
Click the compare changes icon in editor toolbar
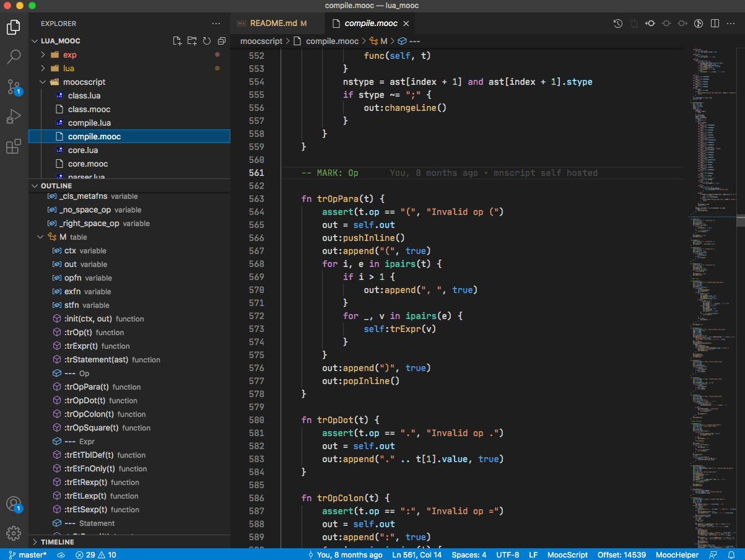pos(634,24)
